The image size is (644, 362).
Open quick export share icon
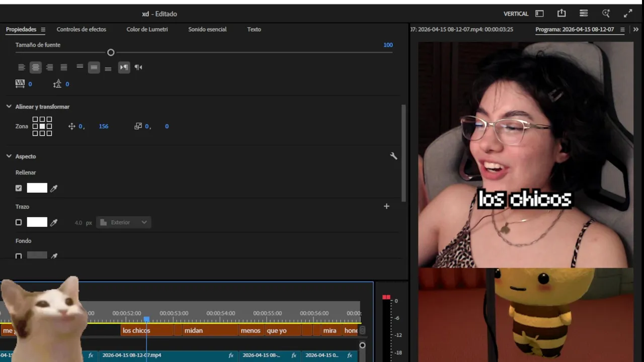(561, 14)
